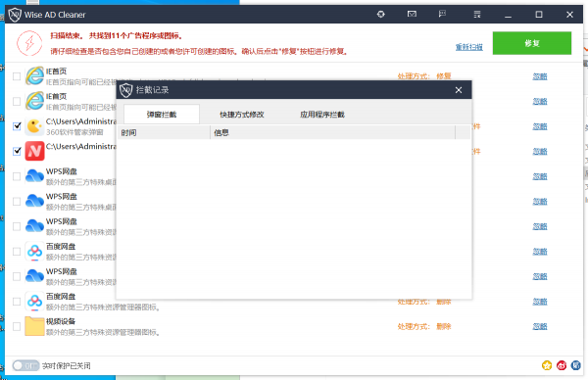Click 百度网盘 icon just above 视频设备 row

[x=34, y=301]
